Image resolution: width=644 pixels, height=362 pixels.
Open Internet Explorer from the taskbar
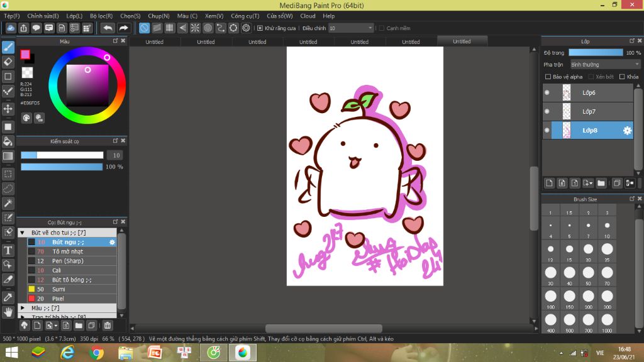tap(67, 353)
